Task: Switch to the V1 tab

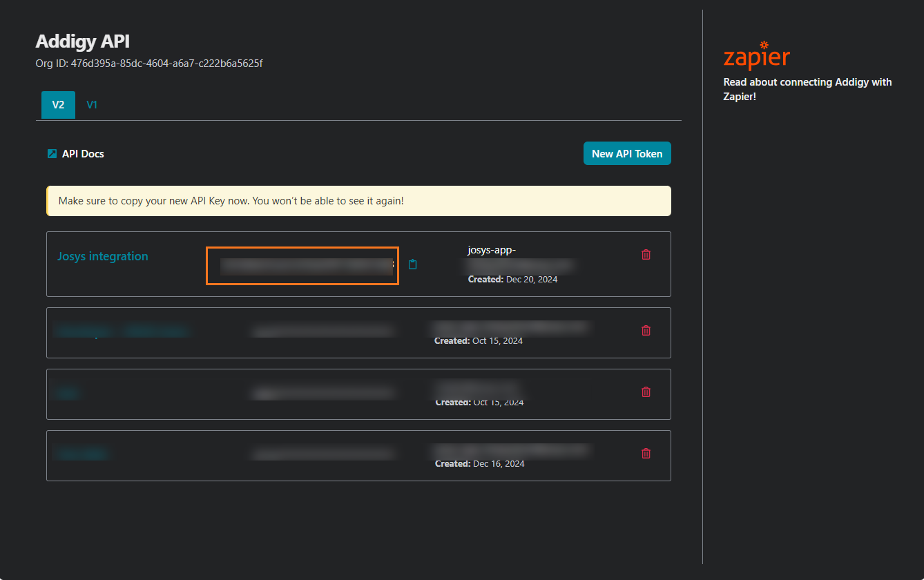Action: click(x=92, y=105)
